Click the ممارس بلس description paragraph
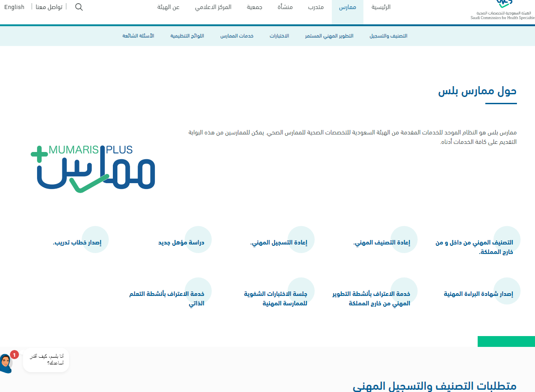This screenshot has height=392, width=535. tap(353, 137)
